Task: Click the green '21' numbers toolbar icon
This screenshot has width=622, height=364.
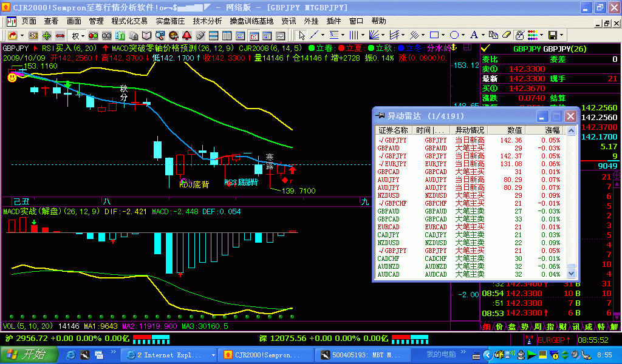Action: pos(120,36)
